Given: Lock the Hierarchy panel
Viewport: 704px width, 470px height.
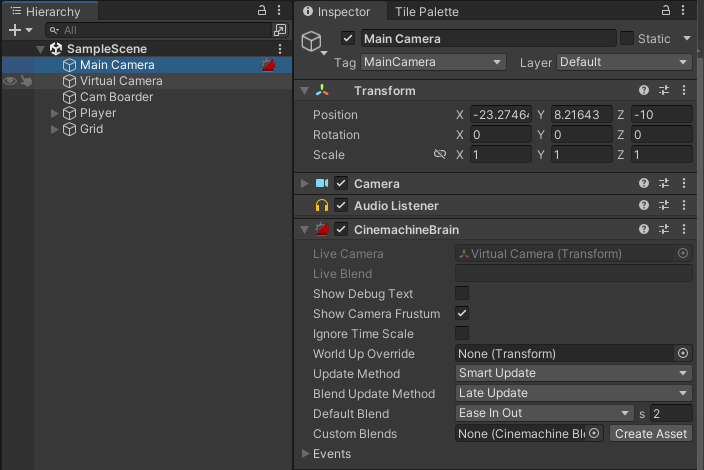Looking at the screenshot, I should pyautogui.click(x=262, y=10).
